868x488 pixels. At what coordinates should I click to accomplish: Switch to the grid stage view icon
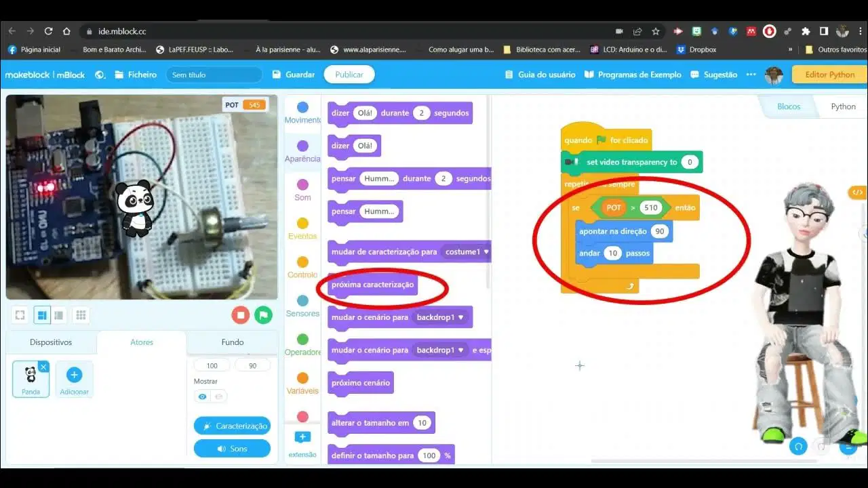81,314
